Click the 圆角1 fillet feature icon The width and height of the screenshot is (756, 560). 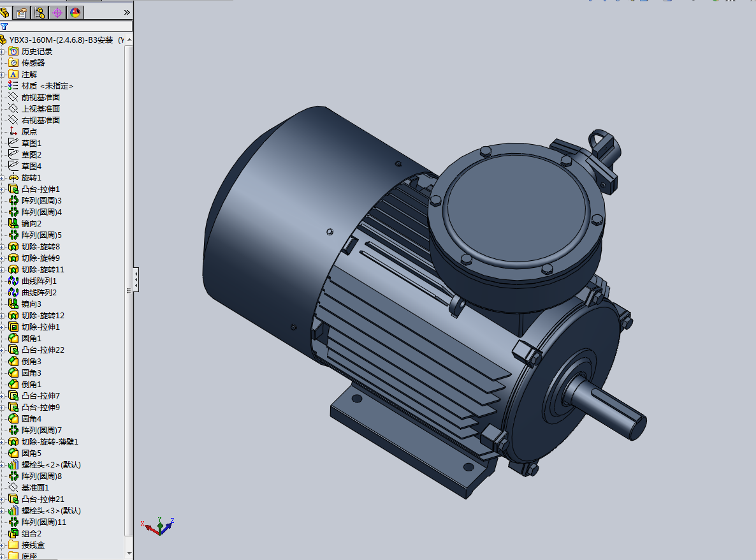[15, 338]
